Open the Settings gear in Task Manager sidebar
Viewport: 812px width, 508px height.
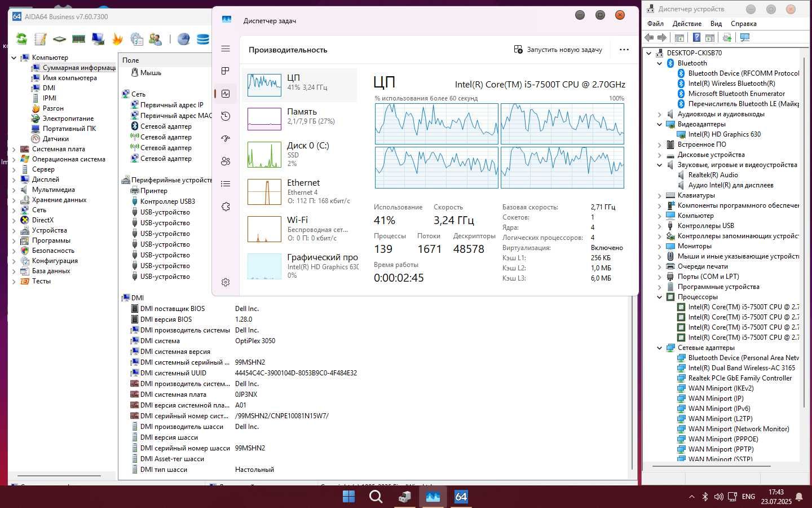(226, 282)
